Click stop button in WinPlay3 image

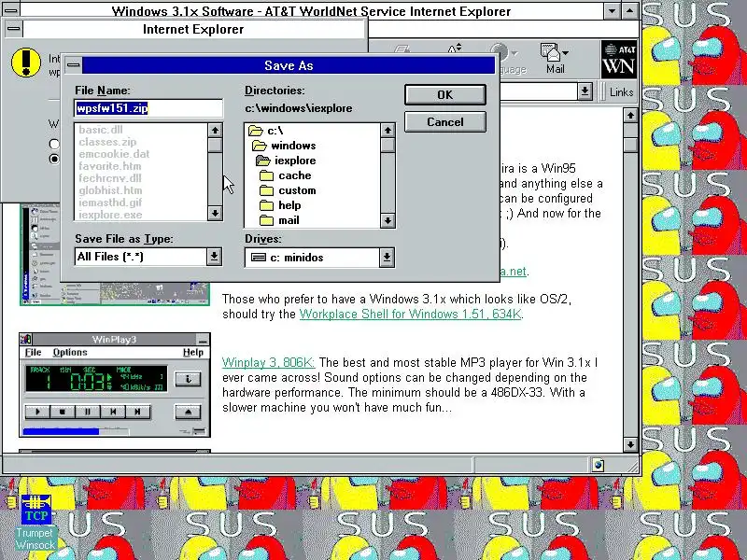coord(62,412)
